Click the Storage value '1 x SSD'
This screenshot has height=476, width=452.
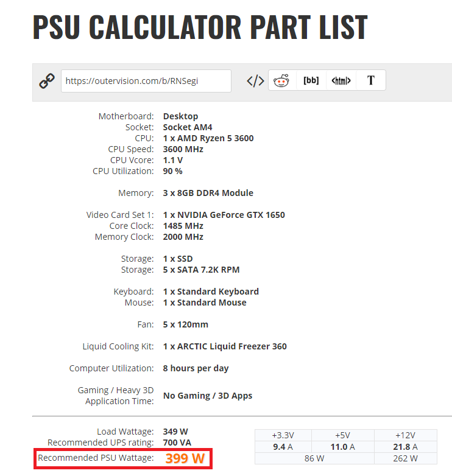pyautogui.click(x=178, y=259)
